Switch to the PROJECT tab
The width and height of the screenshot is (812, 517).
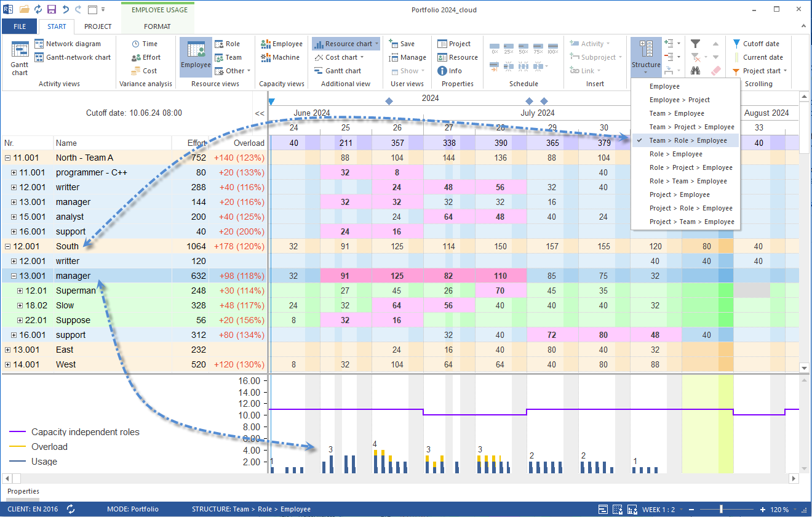pyautogui.click(x=98, y=26)
